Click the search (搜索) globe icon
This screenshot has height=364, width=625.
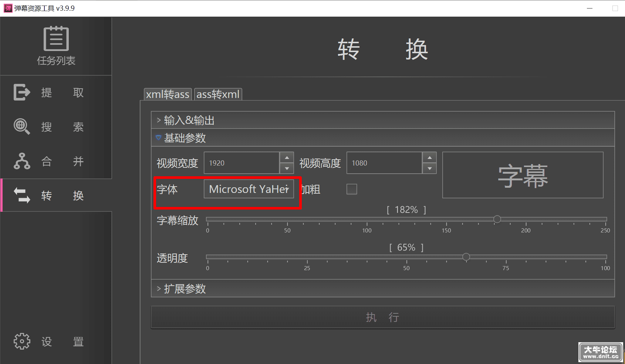point(22,127)
